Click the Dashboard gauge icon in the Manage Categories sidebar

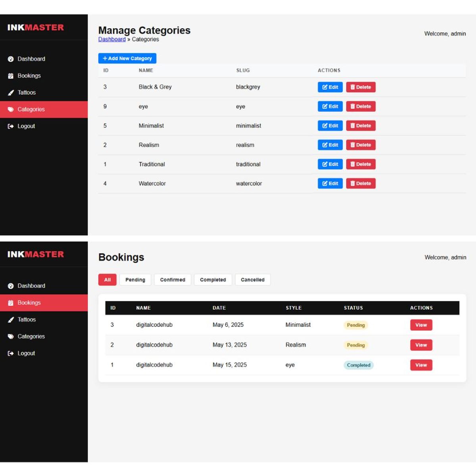11,59
